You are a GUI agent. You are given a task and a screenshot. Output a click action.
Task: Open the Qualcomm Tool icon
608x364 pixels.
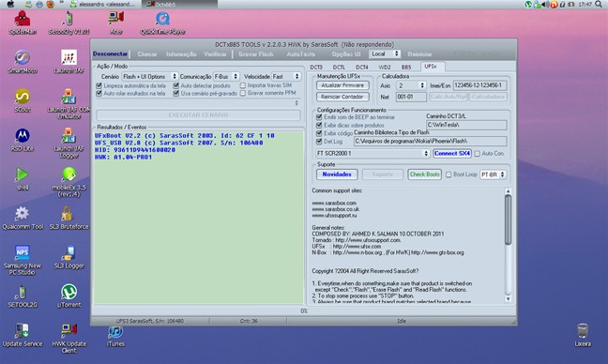(23, 219)
